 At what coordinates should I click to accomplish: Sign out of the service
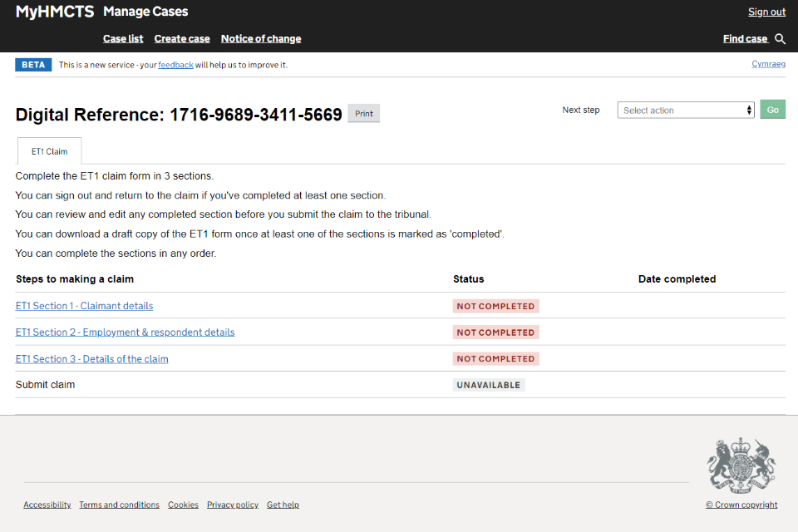(x=766, y=12)
